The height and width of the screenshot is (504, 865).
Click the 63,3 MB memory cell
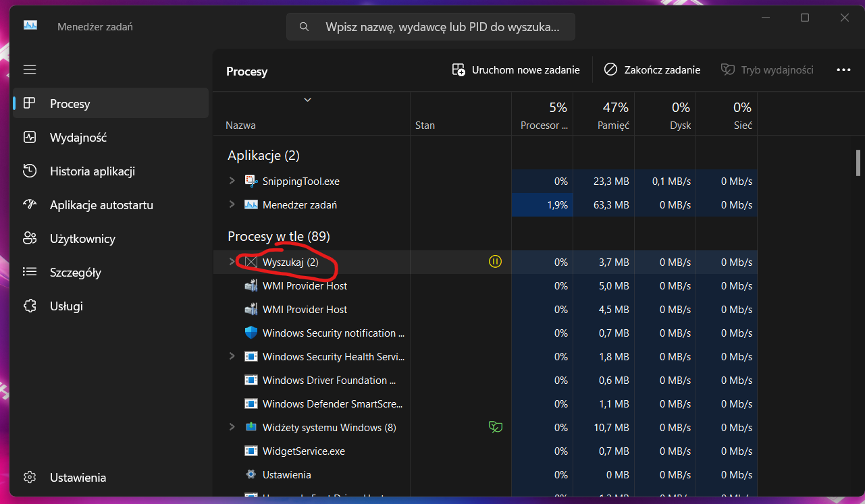604,204
